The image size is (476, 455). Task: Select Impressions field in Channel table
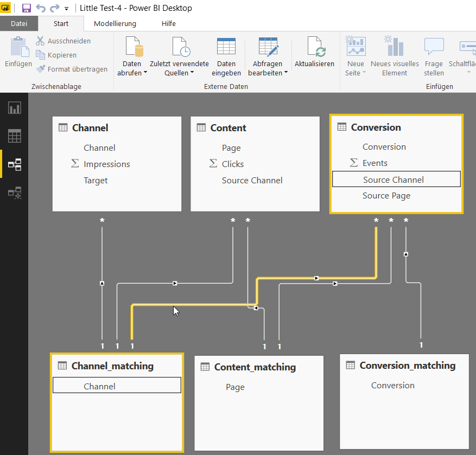(107, 164)
